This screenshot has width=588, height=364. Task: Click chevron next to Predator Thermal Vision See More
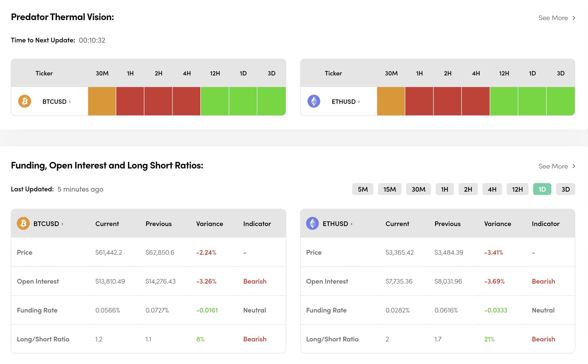coord(574,18)
